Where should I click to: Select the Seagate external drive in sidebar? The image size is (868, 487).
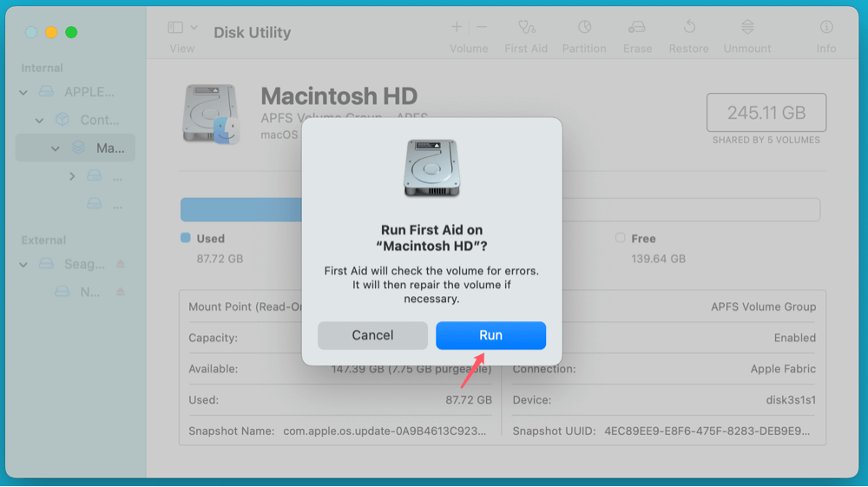tap(84, 264)
